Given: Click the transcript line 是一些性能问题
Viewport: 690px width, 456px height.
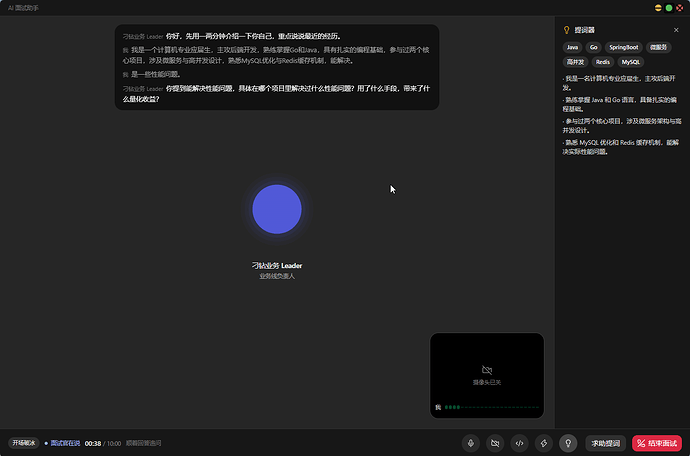Looking at the screenshot, I should 152,74.
